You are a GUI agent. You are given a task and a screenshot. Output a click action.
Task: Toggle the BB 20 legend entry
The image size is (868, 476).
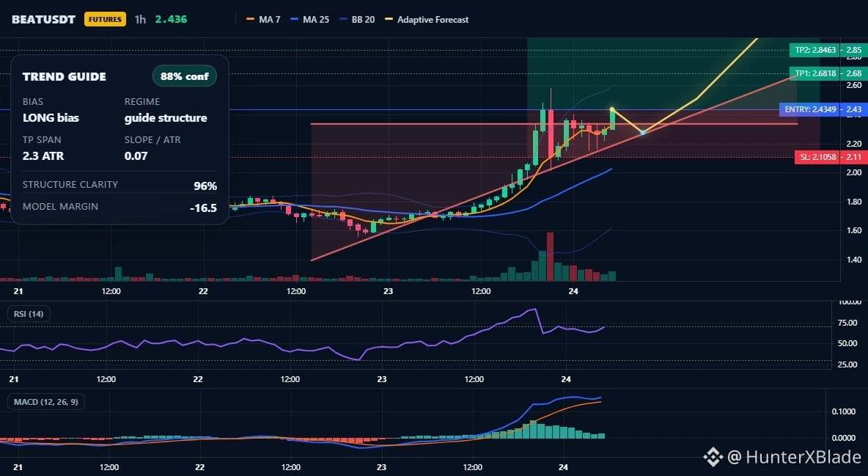point(357,19)
